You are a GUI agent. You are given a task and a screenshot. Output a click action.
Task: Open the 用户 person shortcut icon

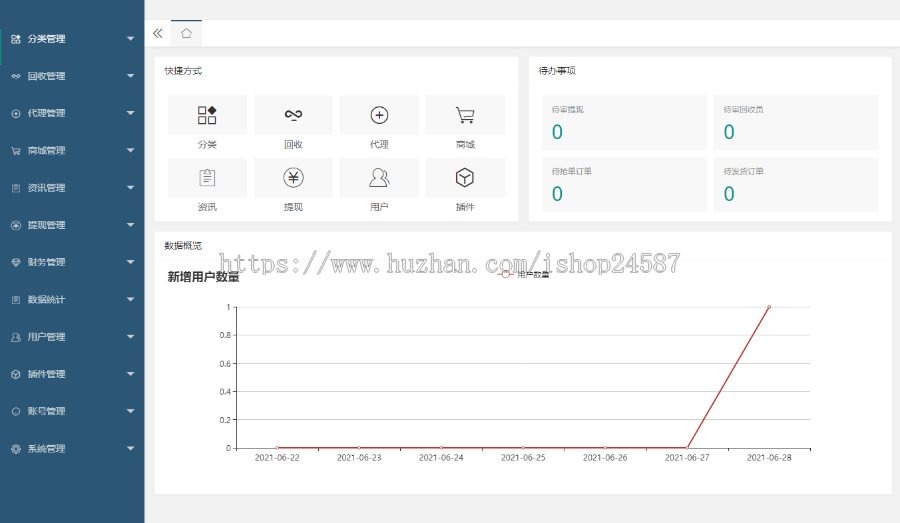(x=379, y=177)
